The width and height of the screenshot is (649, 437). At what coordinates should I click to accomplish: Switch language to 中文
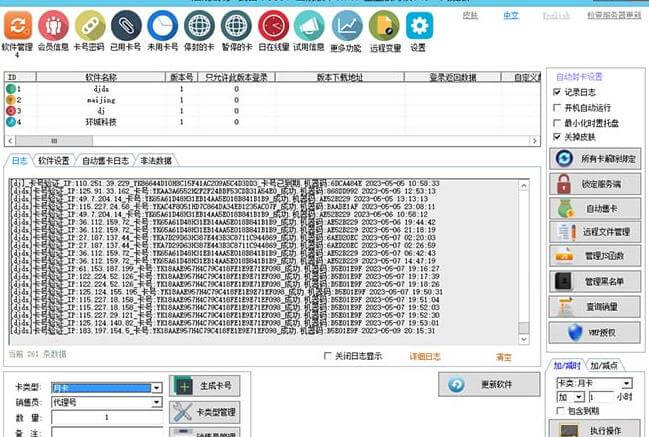click(x=511, y=16)
